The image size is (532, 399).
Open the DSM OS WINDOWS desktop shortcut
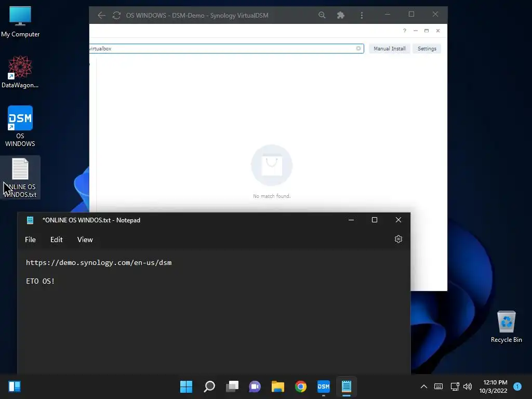[x=20, y=126]
